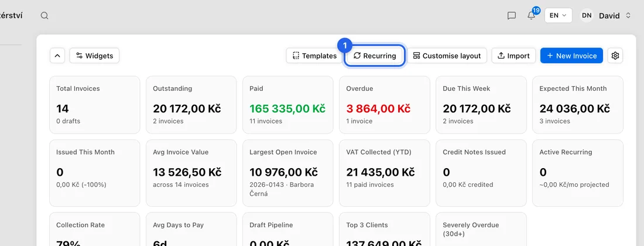This screenshot has height=246, width=644.
Task: Click the Largest Open Invoice 2026-0143 Barbora Černá text
Action: pos(282,189)
